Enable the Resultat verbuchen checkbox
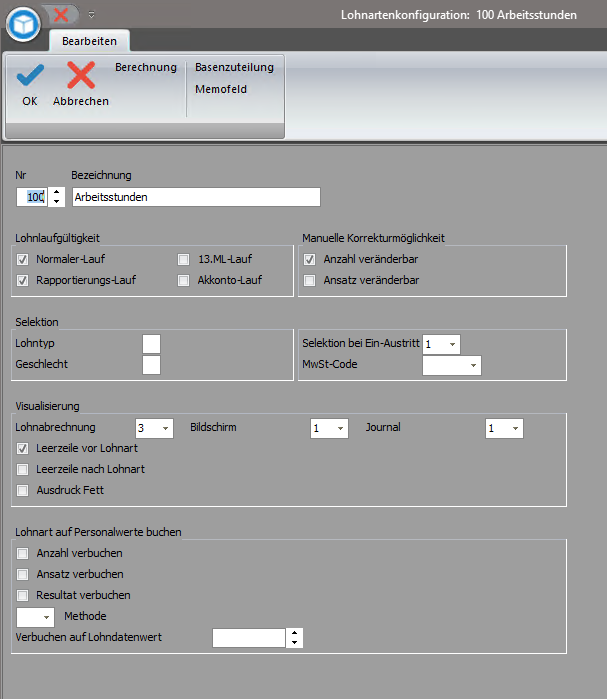This screenshot has width=607, height=699. [x=22, y=595]
